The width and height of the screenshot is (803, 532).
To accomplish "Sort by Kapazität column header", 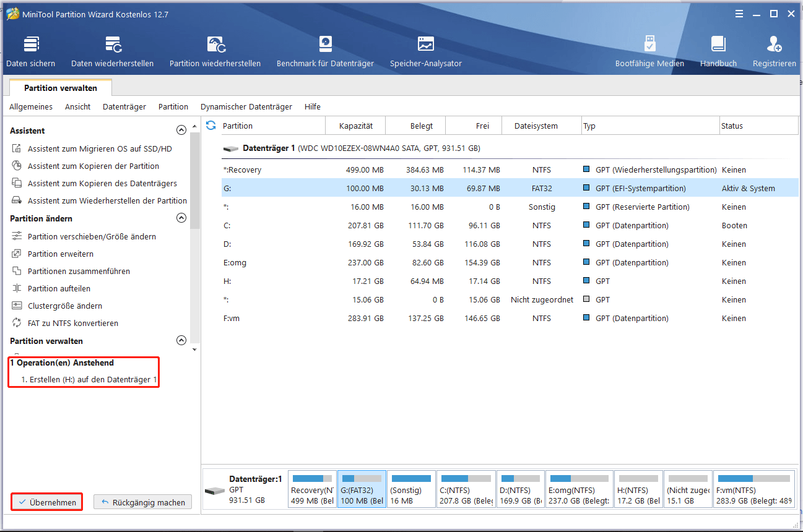I will tap(355, 126).
